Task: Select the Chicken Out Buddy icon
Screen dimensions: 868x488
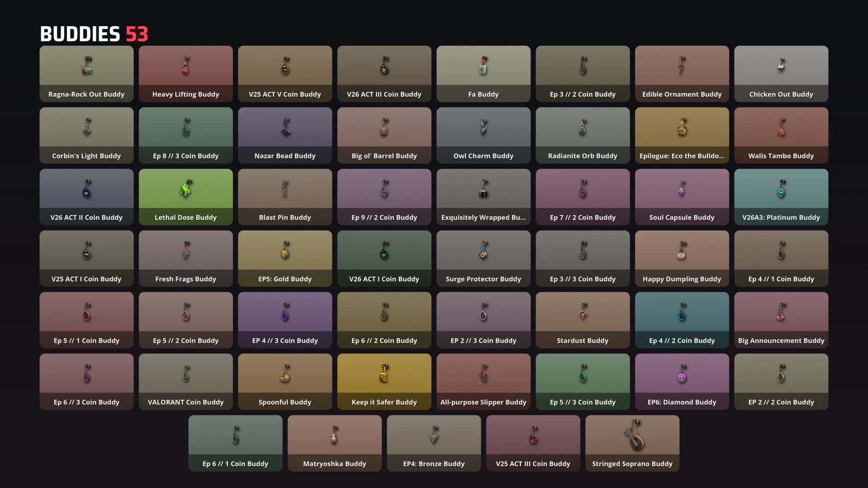Action: tap(781, 66)
